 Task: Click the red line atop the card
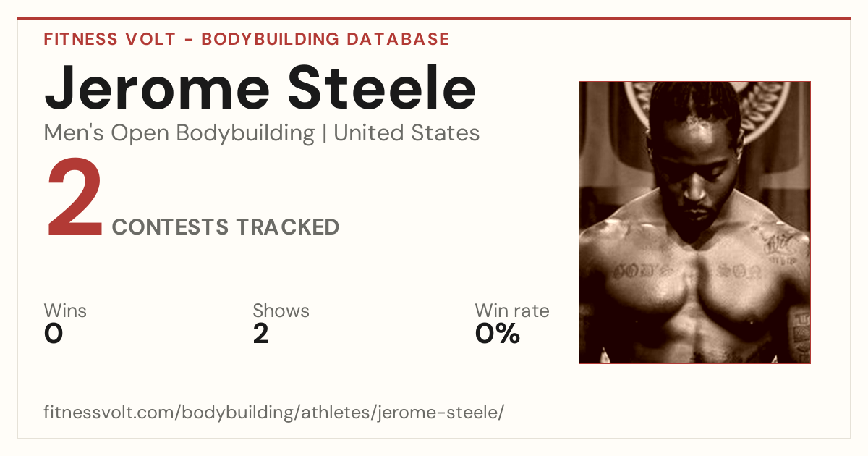click(434, 19)
